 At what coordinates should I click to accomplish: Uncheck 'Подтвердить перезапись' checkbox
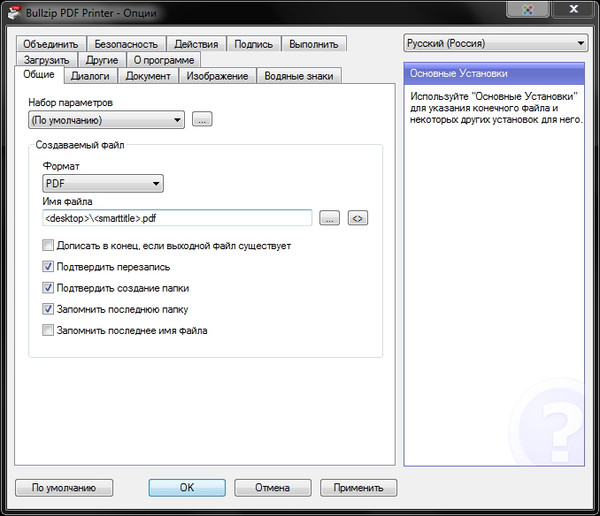48,267
